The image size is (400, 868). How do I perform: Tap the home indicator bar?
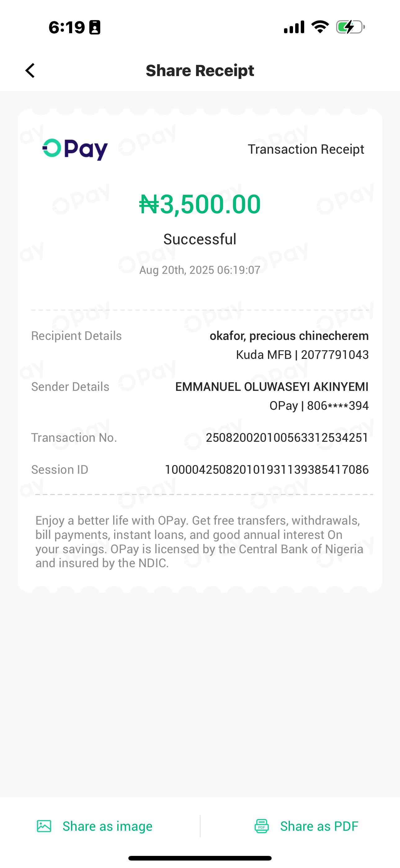tap(200, 858)
